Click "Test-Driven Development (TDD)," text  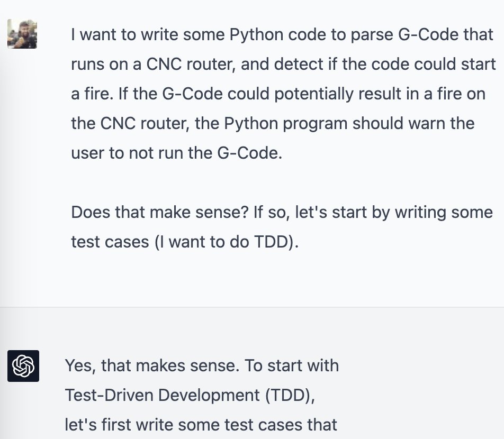[x=190, y=395]
